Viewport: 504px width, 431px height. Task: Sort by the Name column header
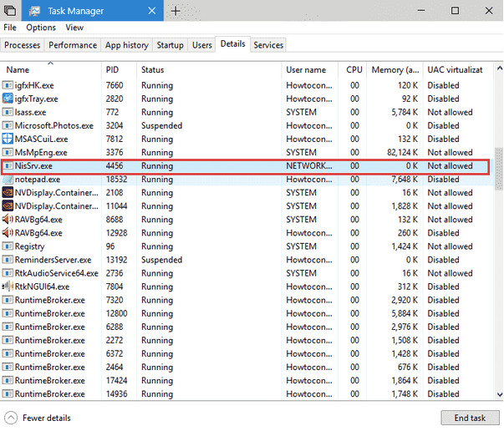[x=51, y=69]
